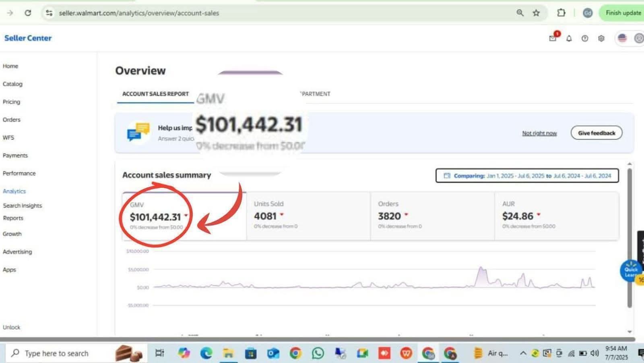Open Growth in the sidebar
This screenshot has height=363, width=644.
12,234
